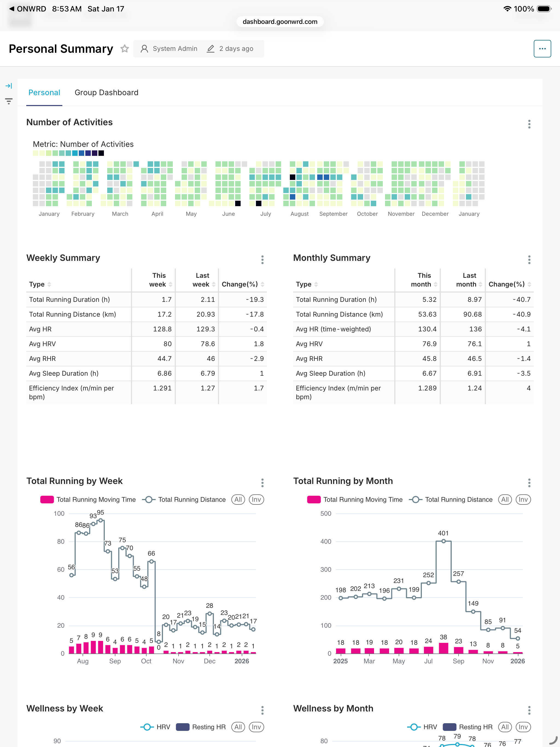The height and width of the screenshot is (747, 560).
Task: Open the Total Running by Month kebab menu
Action: point(529,483)
